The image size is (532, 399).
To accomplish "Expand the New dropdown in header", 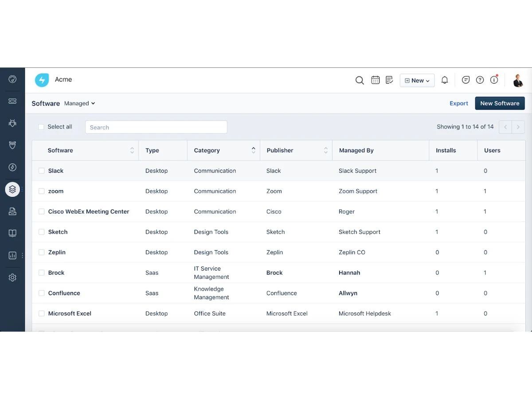I will pos(417,80).
